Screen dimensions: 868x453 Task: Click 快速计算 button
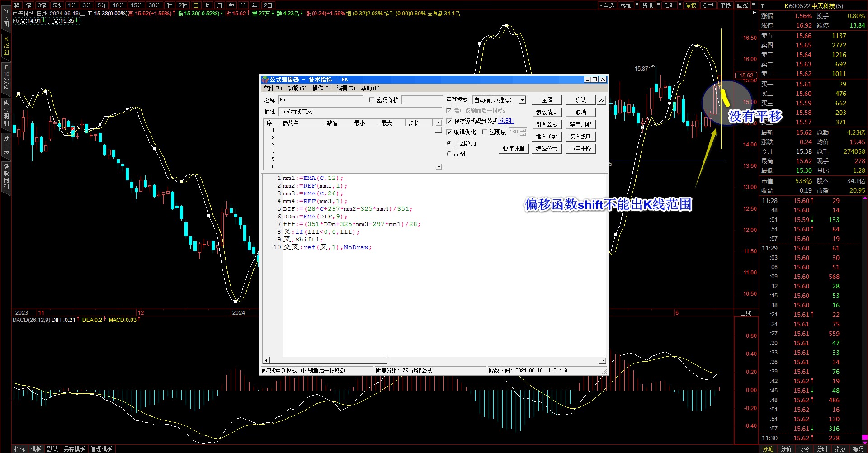point(514,149)
